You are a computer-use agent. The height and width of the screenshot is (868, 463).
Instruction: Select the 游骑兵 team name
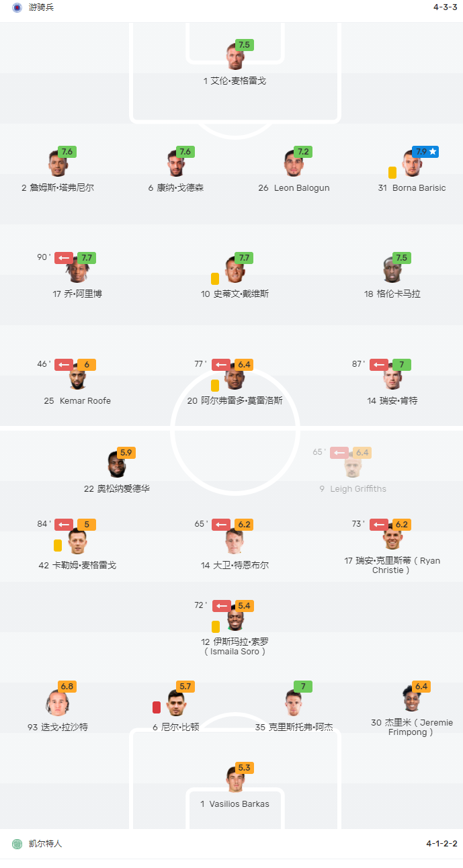41,7
